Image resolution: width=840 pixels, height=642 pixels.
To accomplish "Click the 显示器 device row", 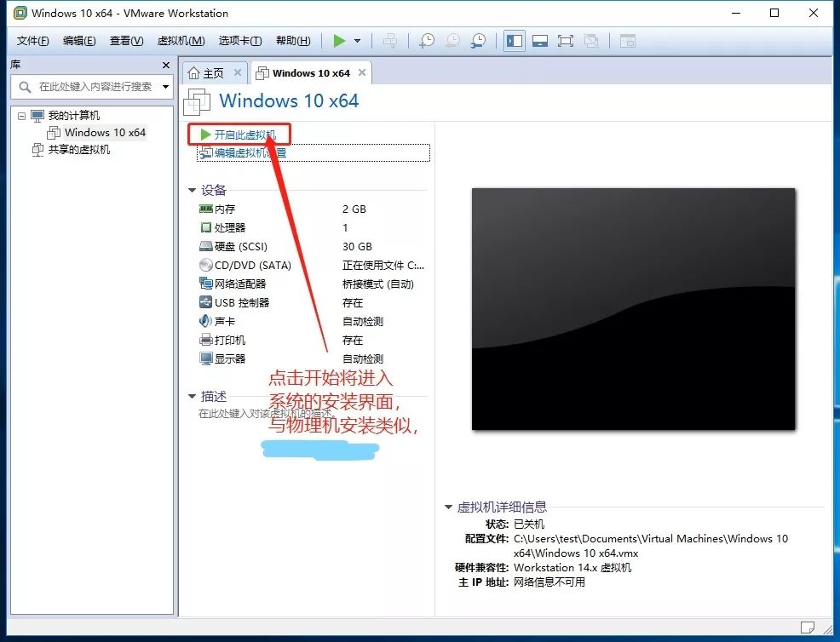I will [x=312, y=358].
